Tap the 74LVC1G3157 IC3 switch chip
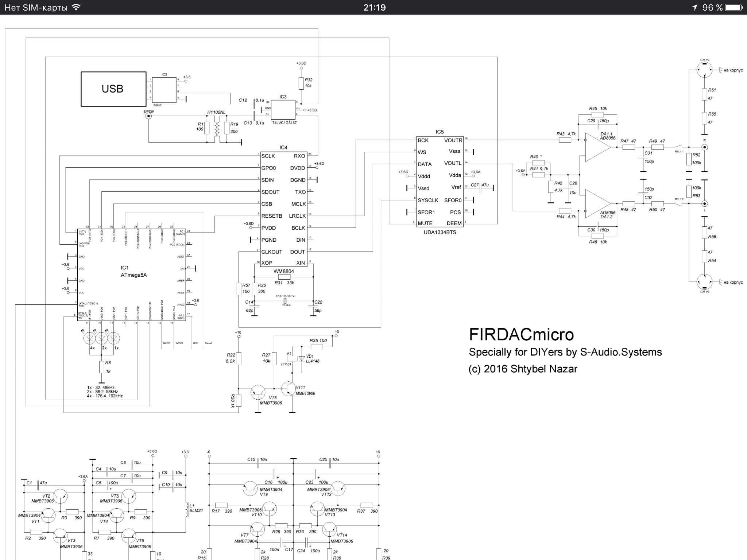Image resolution: width=747 pixels, height=560 pixels. point(283,109)
